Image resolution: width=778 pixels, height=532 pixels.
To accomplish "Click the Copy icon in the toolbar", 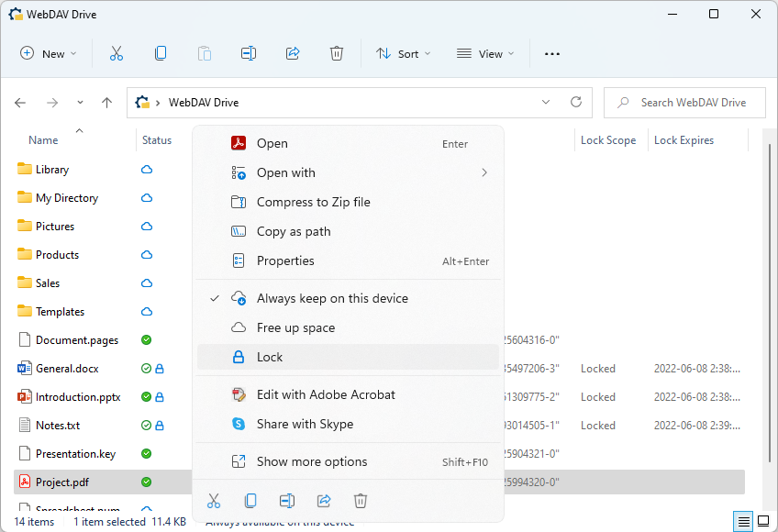I will tap(160, 53).
